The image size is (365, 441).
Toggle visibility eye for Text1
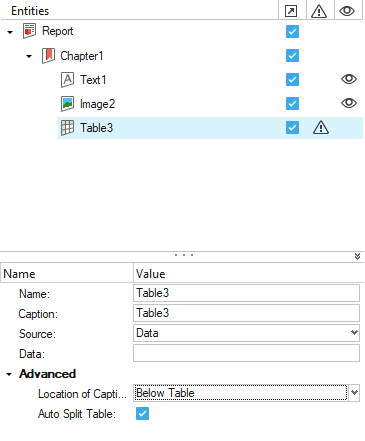pyautogui.click(x=349, y=79)
